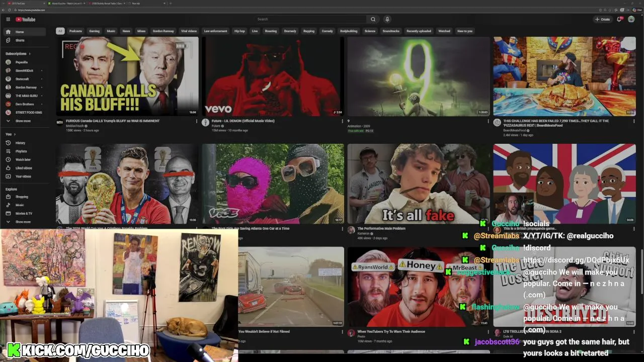This screenshot has width=644, height=362.
Task: Select the Live filter chip
Action: tap(255, 31)
